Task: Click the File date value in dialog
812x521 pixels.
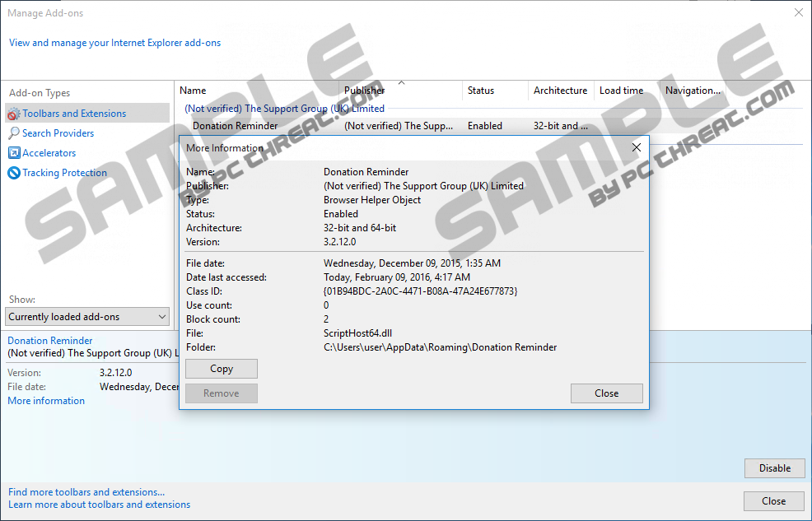Action: [x=413, y=263]
